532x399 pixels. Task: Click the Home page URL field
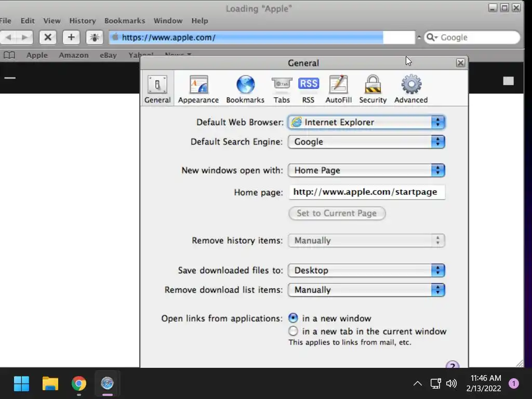click(x=367, y=192)
